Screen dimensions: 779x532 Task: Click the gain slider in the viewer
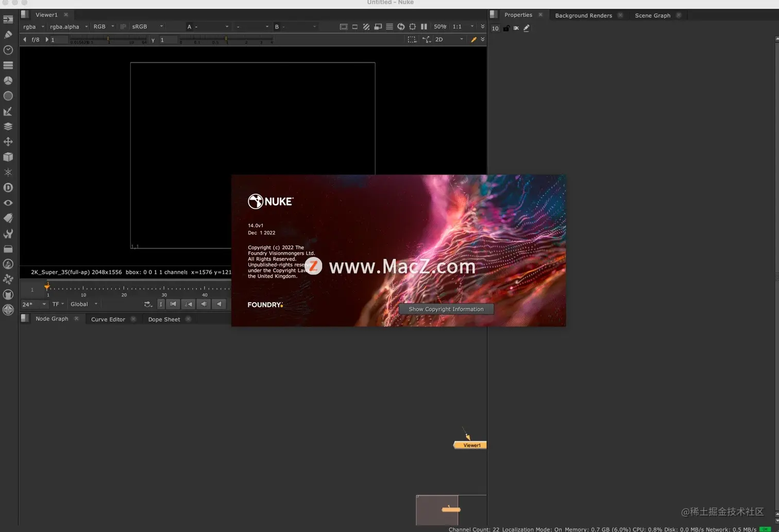click(x=108, y=40)
